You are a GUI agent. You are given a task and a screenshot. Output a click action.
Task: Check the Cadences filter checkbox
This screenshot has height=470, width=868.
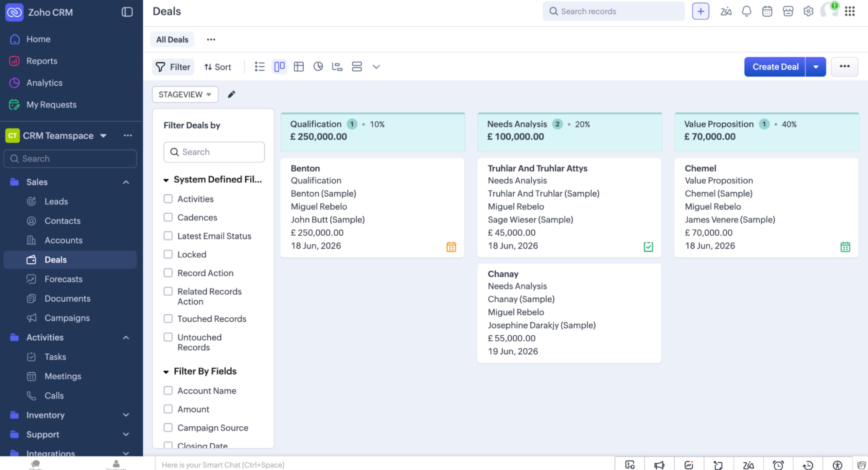click(168, 218)
